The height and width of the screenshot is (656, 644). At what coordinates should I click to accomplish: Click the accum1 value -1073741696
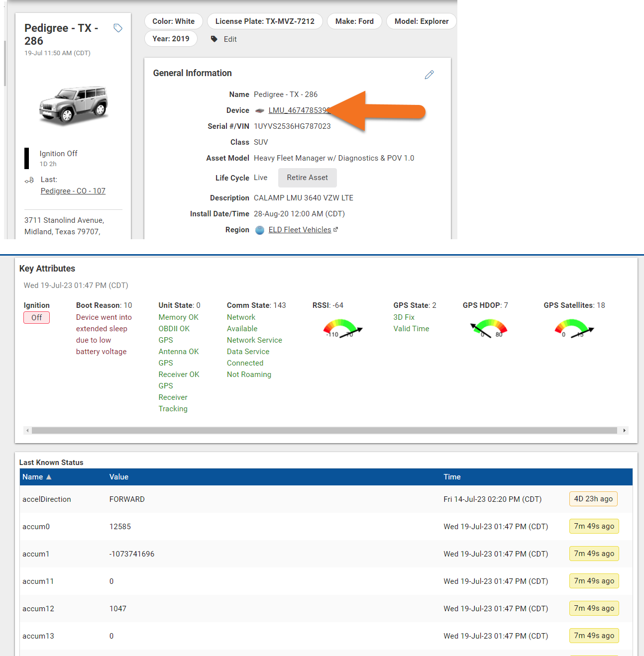click(x=132, y=554)
